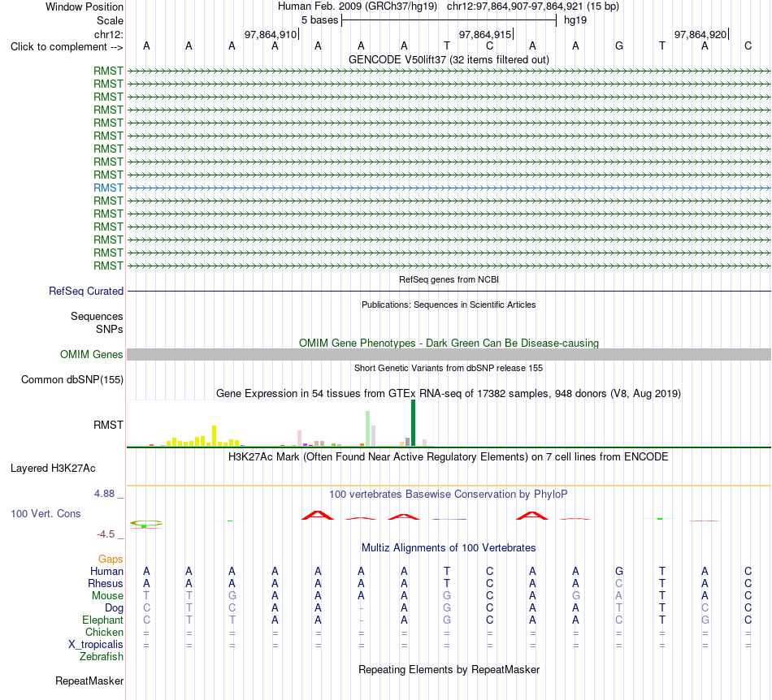Click the hg19 label beside the scale bar
Screen dimensions: 772x700
click(x=575, y=20)
